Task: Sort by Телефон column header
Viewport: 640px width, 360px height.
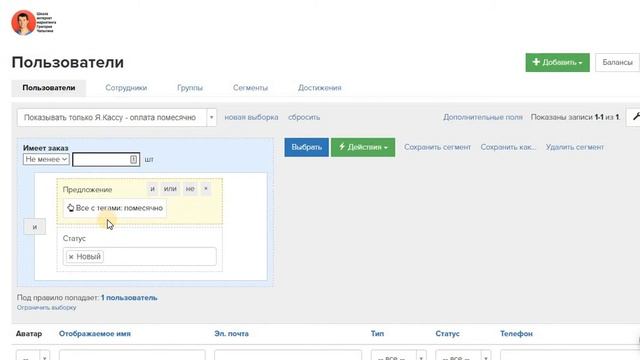Action: click(x=516, y=333)
